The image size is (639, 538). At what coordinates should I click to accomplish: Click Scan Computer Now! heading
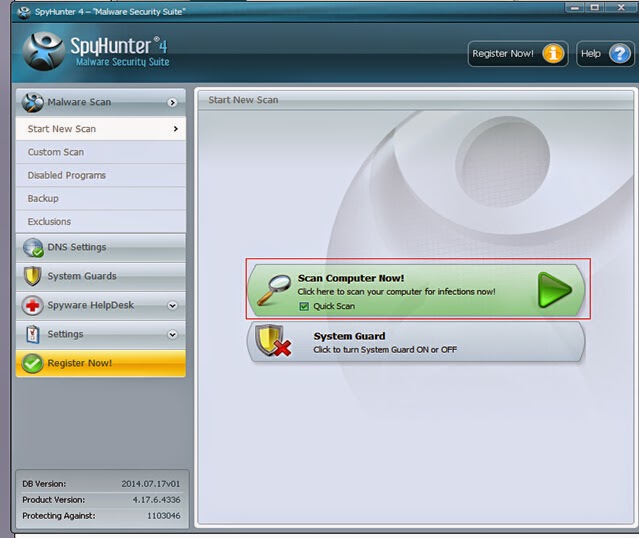[x=351, y=278]
